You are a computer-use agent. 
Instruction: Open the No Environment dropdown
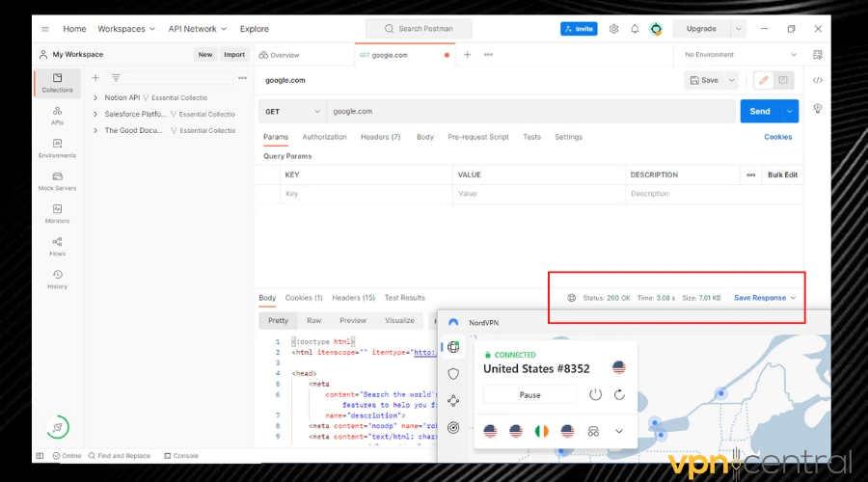coord(741,54)
